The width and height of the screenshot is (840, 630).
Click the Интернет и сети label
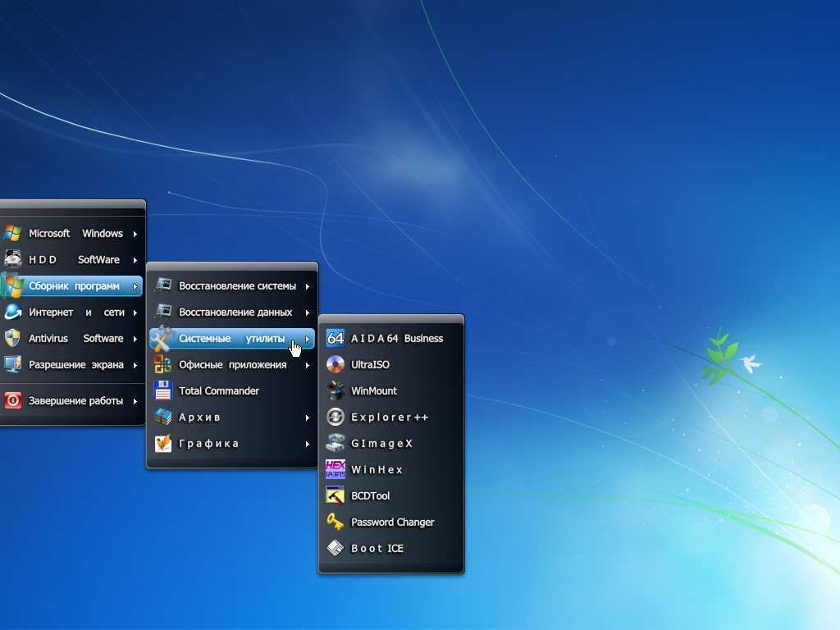point(76,313)
